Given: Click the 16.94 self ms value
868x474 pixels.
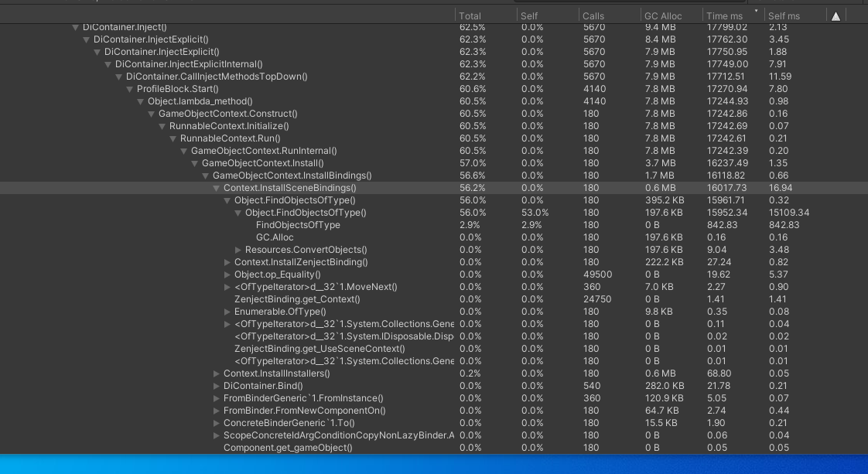Looking at the screenshot, I should (780, 188).
